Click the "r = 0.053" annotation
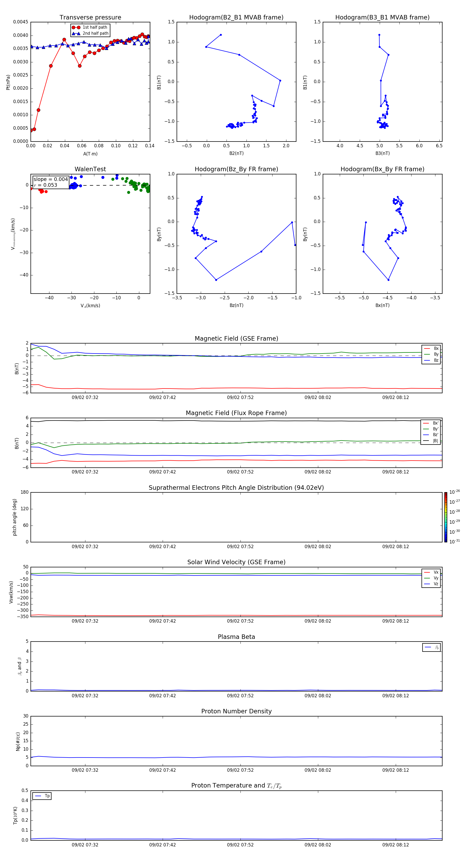This screenshot has height=868, width=473. click(45, 185)
